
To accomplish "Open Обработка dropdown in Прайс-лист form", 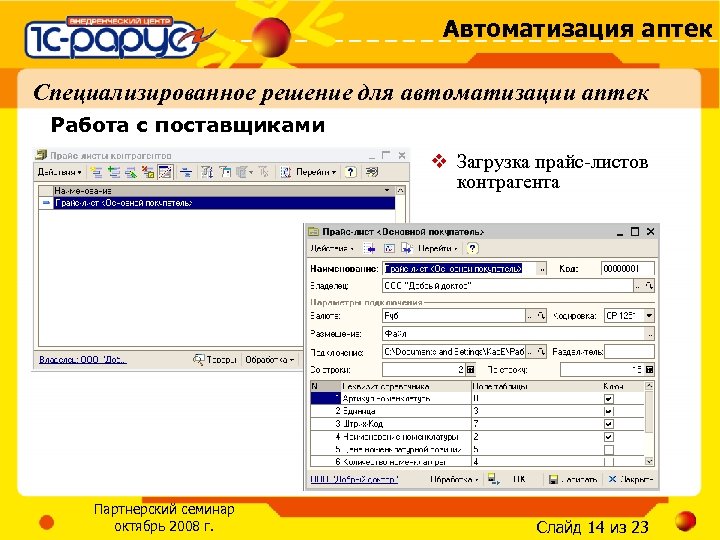I will pos(454,479).
